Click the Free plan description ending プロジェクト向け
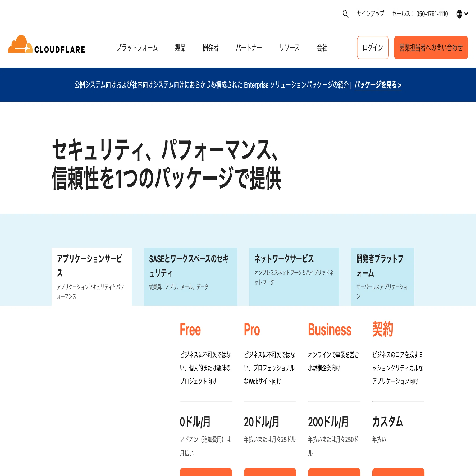Viewport: 476px width, 476px height. [205, 368]
